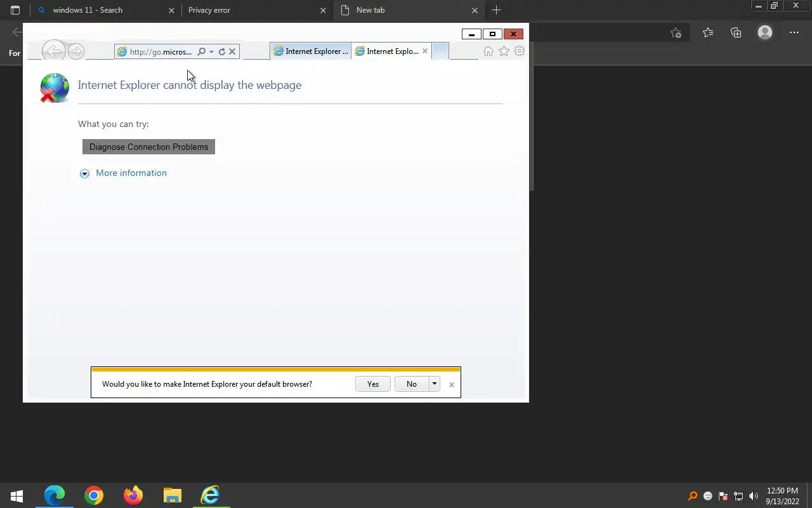Click Yes to make IE default browser
Screen dimensions: 812x508
[x=373, y=384]
